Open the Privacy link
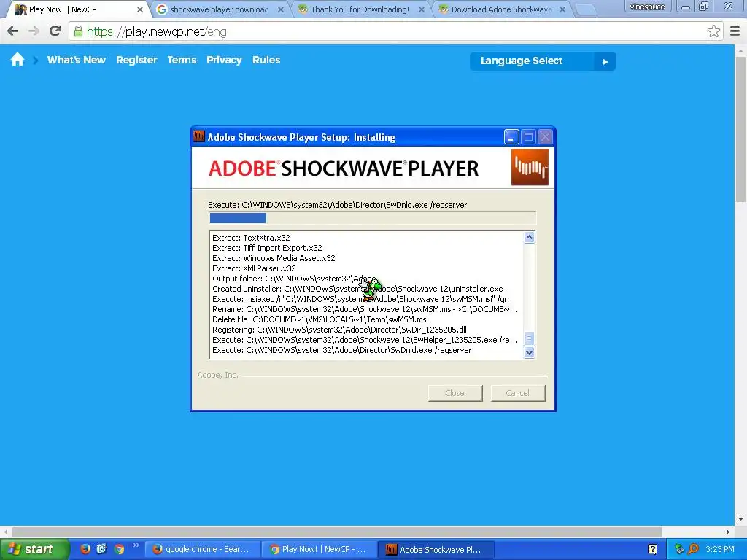 [224, 60]
